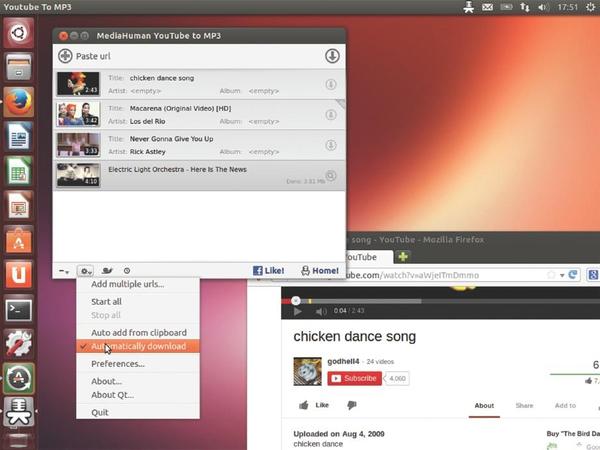Switch to Add to tab on YouTube
Image resolution: width=600 pixels, height=450 pixels.
565,406
